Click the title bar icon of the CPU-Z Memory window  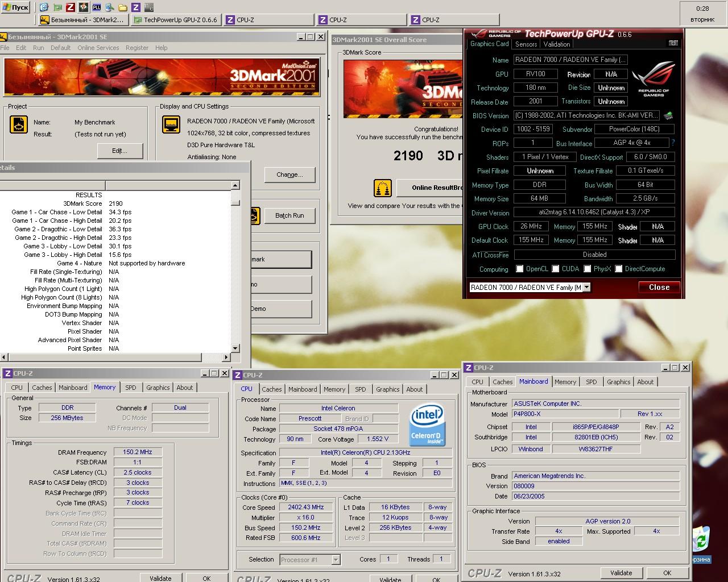pos(8,373)
